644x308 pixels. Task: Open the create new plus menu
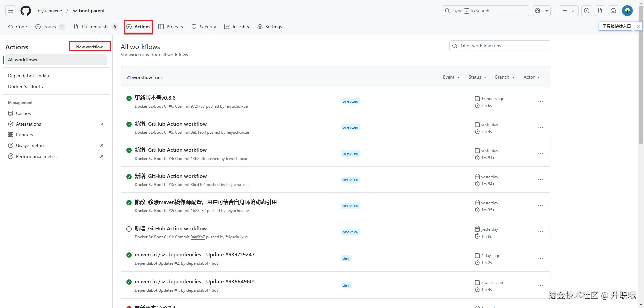(x=569, y=11)
